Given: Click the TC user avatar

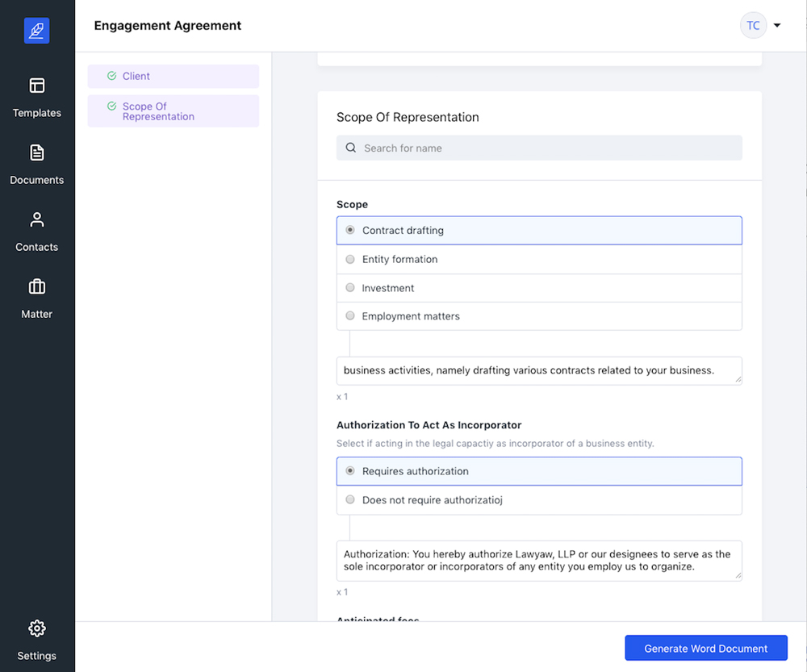Looking at the screenshot, I should pyautogui.click(x=753, y=26).
